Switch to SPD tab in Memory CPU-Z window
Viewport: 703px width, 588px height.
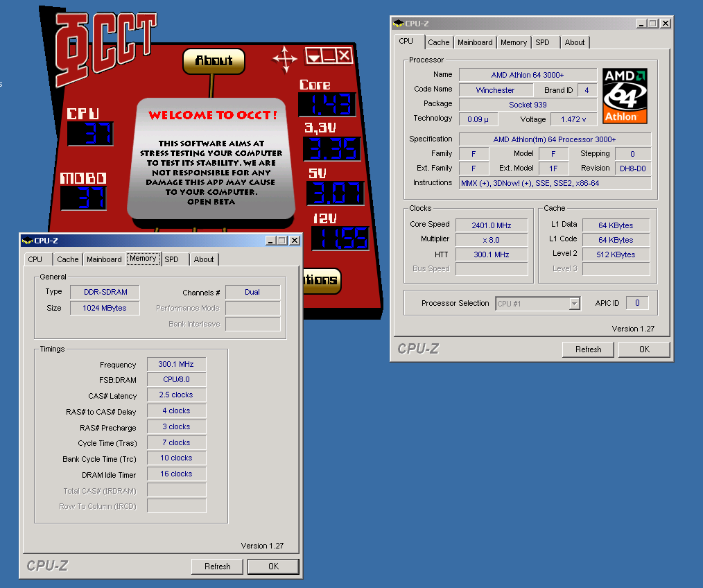[x=171, y=259]
